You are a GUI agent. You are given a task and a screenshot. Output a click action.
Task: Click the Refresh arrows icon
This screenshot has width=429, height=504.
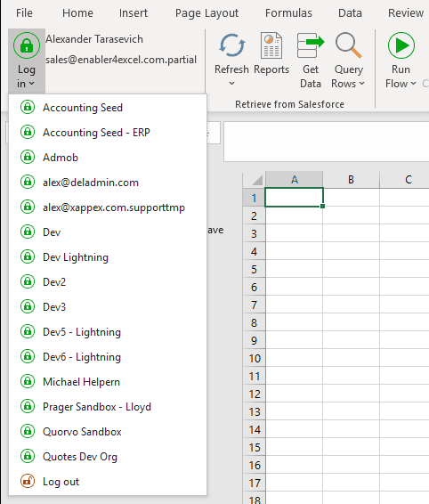coord(231,45)
